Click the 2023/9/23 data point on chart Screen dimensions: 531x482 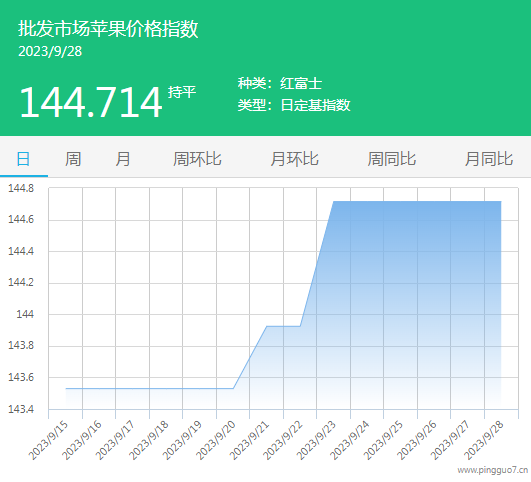(334, 202)
